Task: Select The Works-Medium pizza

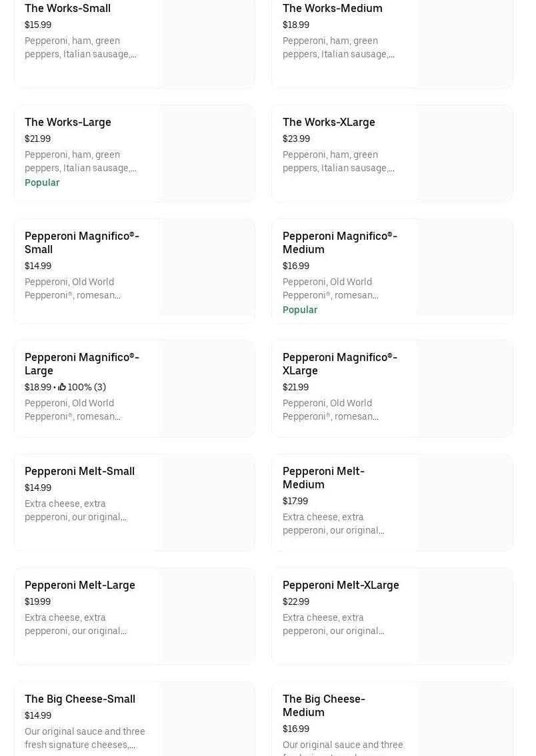Action: pos(332,8)
